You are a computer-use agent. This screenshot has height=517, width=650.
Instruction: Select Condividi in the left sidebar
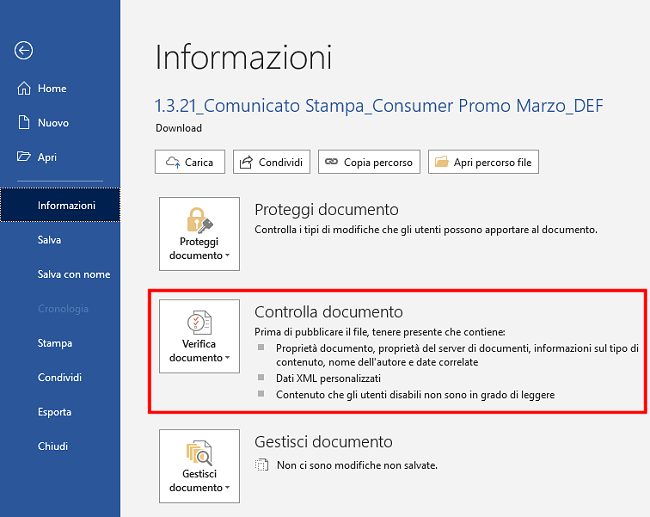[x=60, y=377]
